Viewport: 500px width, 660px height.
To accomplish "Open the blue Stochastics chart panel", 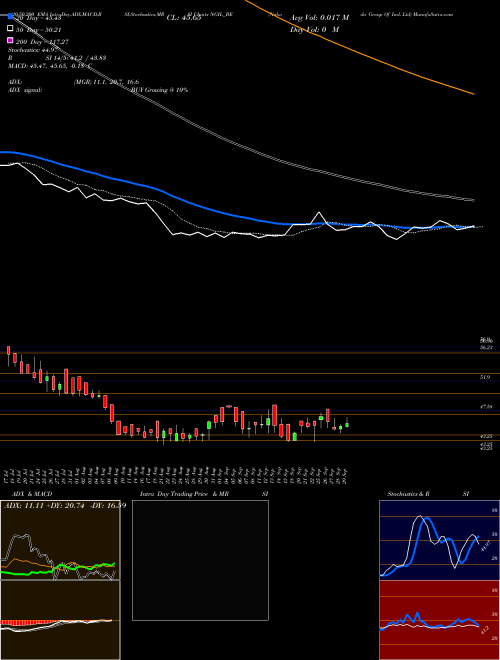I will coord(439,540).
